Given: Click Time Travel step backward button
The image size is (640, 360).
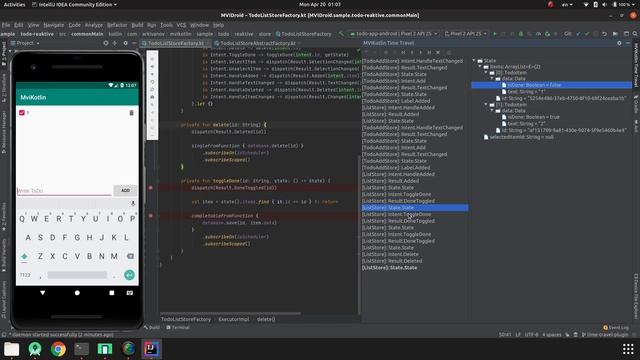Looking at the screenshot, I should pyautogui.click(x=412, y=52).
